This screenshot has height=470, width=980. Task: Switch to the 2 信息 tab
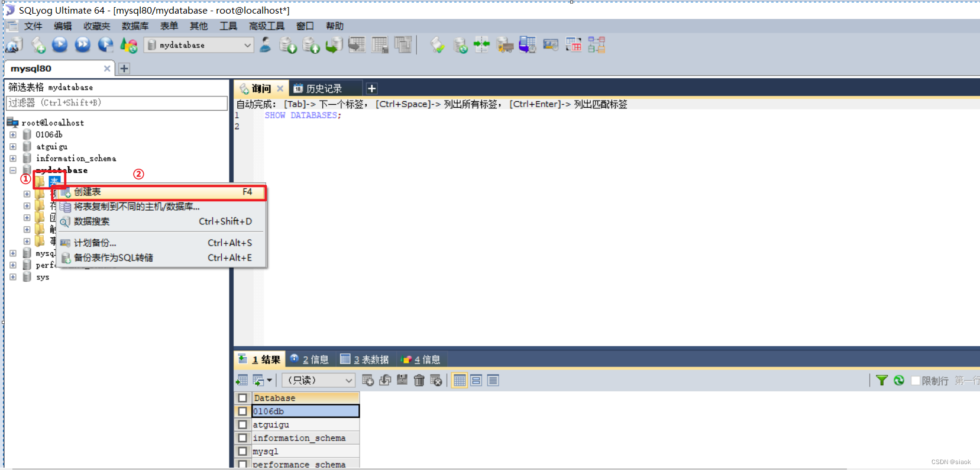tap(309, 359)
